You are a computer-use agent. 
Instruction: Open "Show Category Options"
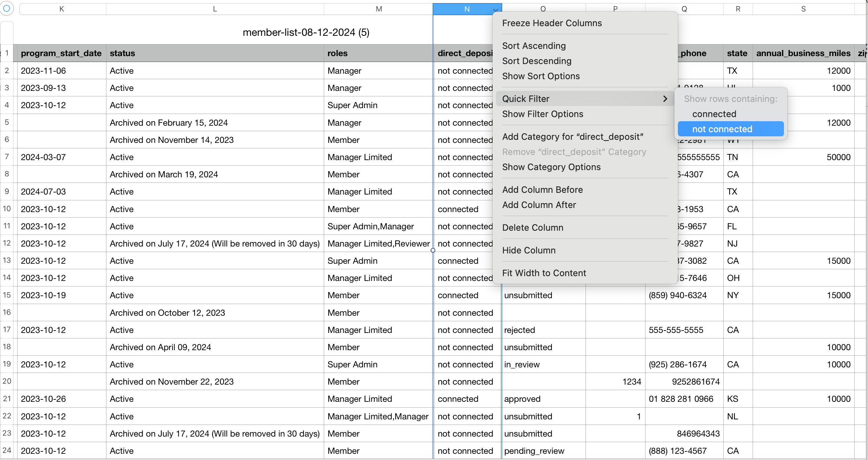[551, 167]
